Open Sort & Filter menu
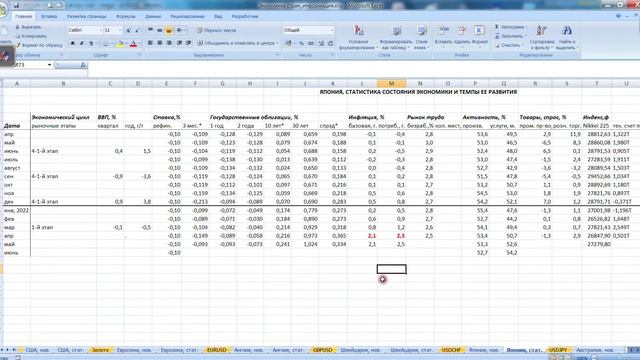 point(542,38)
